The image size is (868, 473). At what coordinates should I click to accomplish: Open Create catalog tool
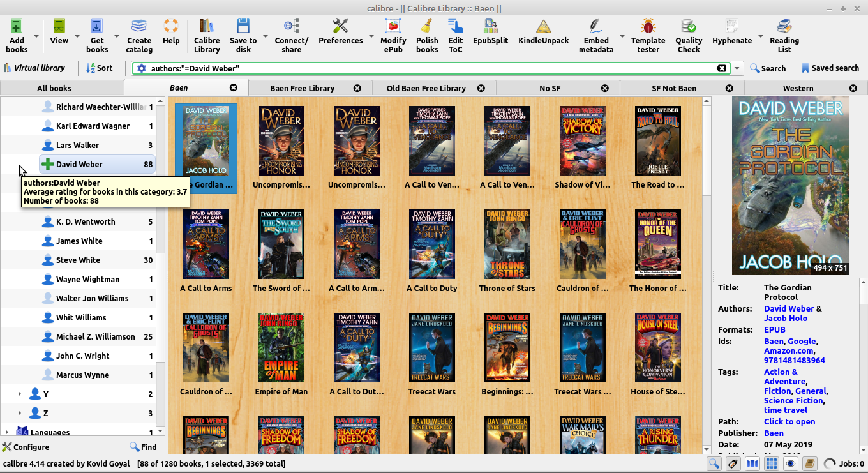139,26
